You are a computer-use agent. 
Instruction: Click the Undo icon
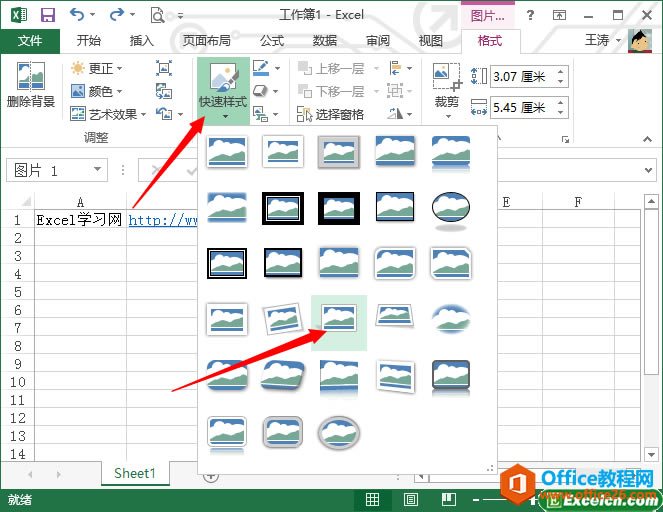coord(77,14)
